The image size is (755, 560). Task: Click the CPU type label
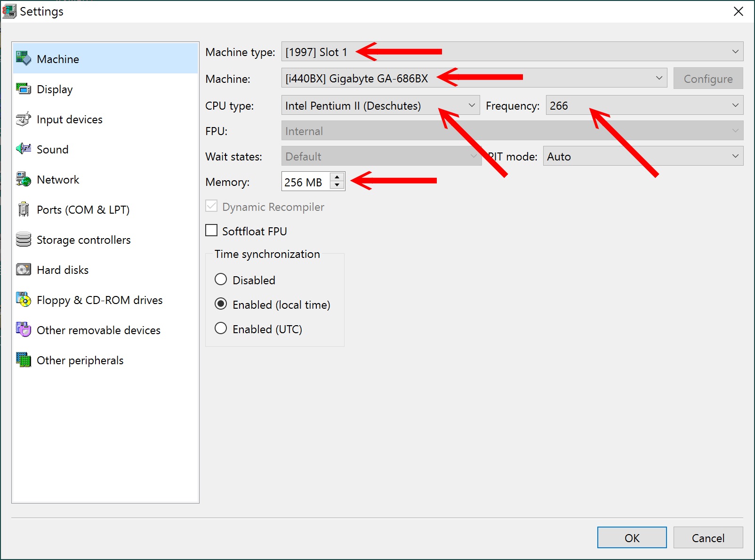click(x=229, y=106)
